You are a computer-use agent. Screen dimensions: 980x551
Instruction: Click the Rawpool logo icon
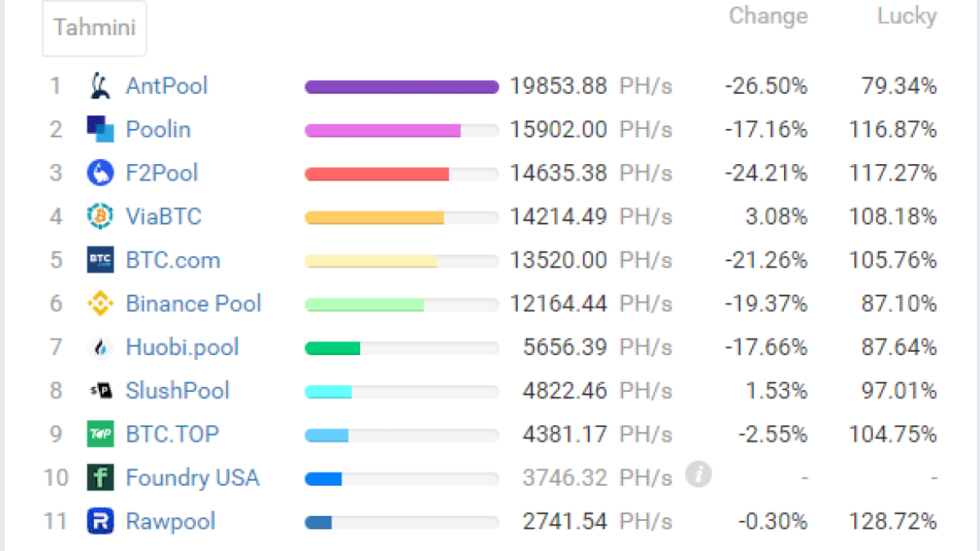coord(100,521)
